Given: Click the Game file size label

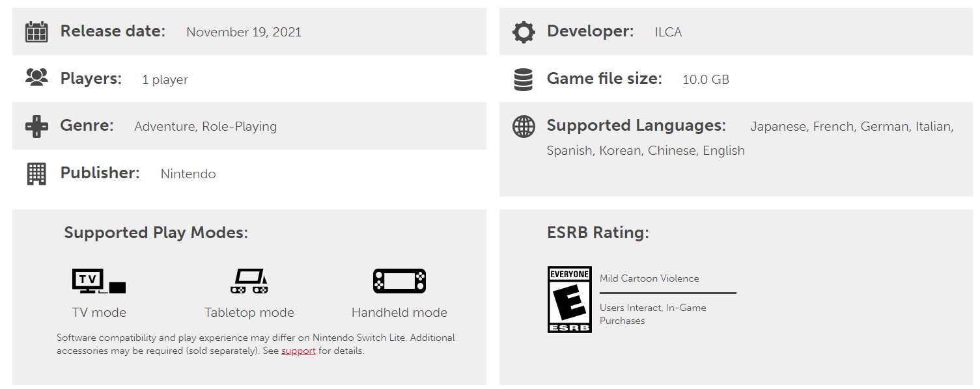Looking at the screenshot, I should pos(604,79).
